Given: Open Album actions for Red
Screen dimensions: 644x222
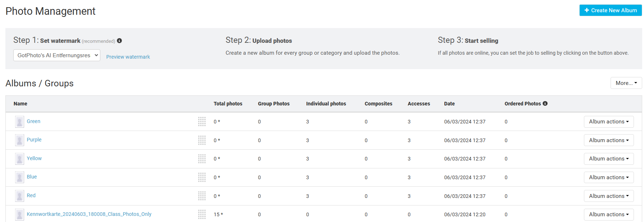Looking at the screenshot, I should pos(609,196).
